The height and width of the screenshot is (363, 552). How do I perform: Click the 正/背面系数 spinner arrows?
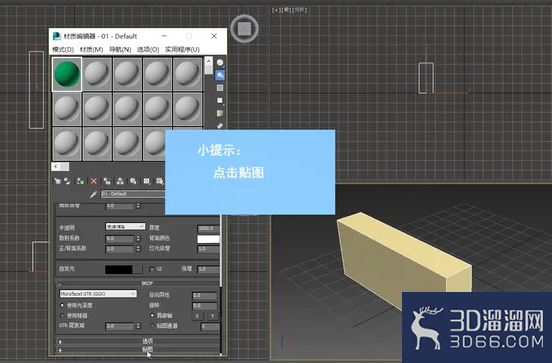click(x=138, y=249)
